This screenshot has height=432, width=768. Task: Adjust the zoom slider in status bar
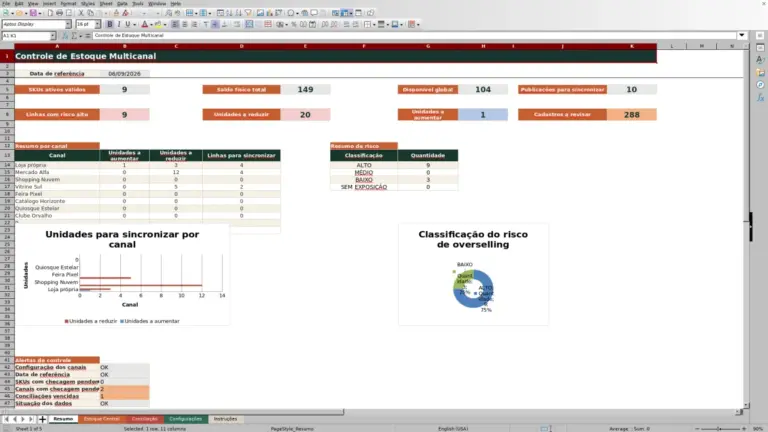pos(719,429)
